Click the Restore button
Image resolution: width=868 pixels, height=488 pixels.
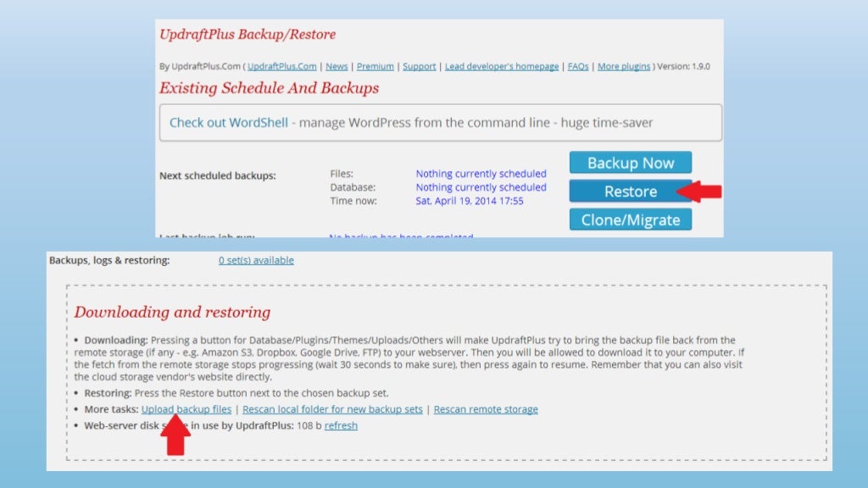pos(631,191)
